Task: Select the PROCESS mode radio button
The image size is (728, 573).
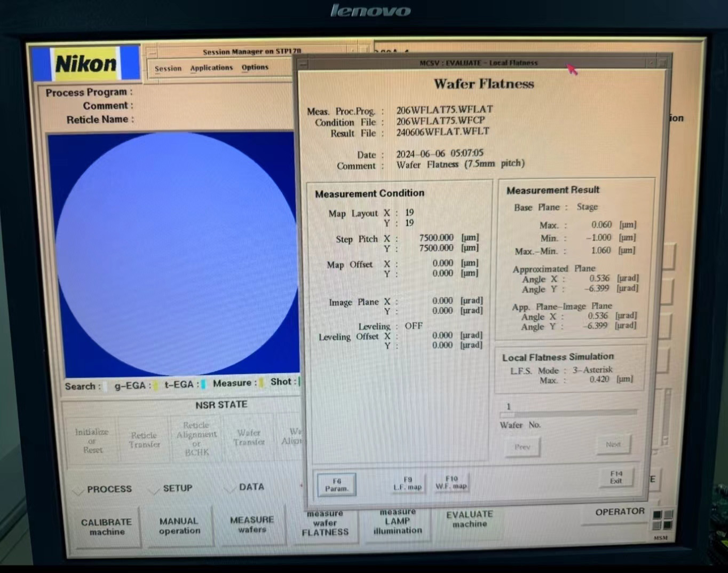Action: 78,490
